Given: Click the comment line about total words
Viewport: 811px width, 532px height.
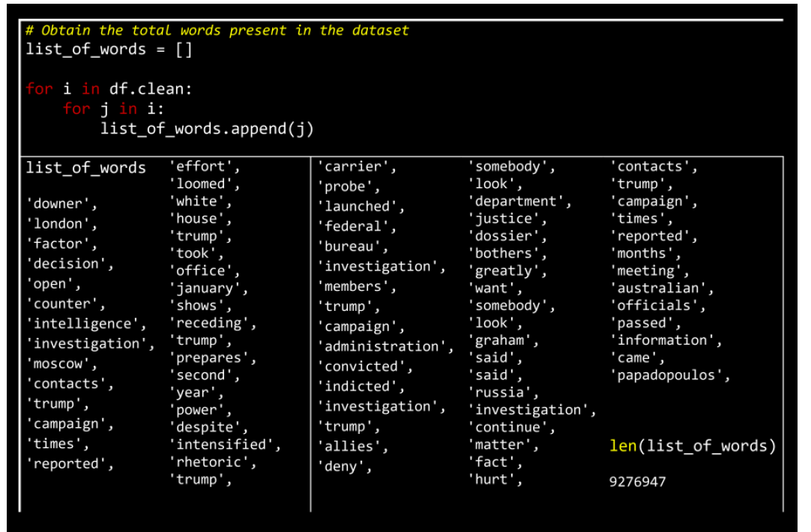Looking at the screenshot, I should [217, 31].
